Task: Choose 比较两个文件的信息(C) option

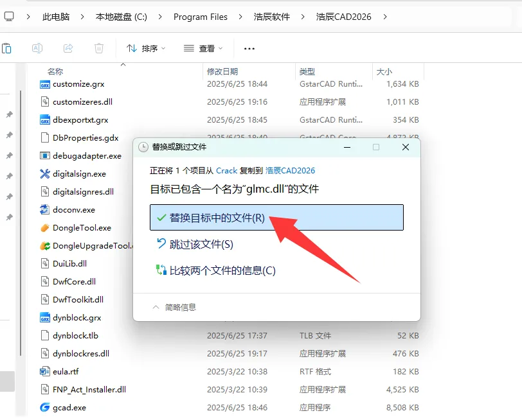Action: [x=216, y=270]
